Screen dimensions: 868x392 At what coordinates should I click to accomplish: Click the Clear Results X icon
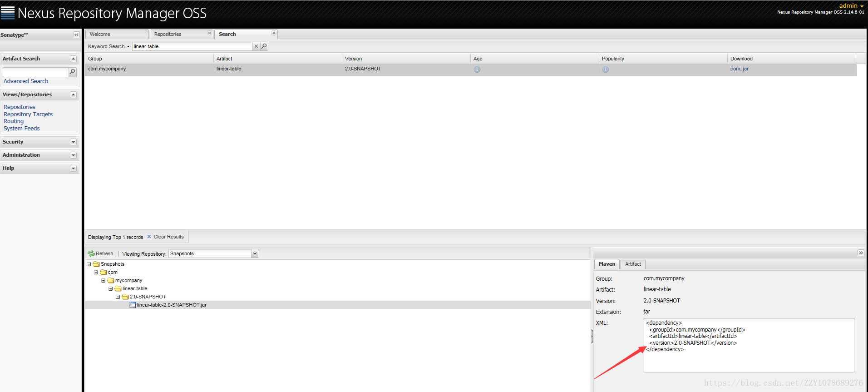click(x=149, y=237)
